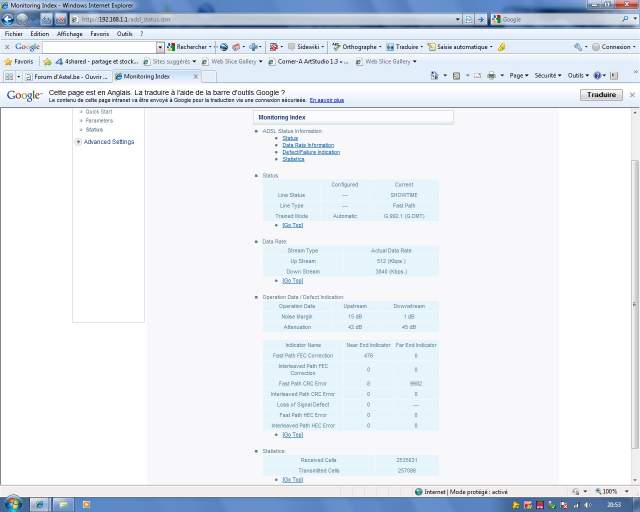Select the Parameters item in sidebar

point(99,120)
